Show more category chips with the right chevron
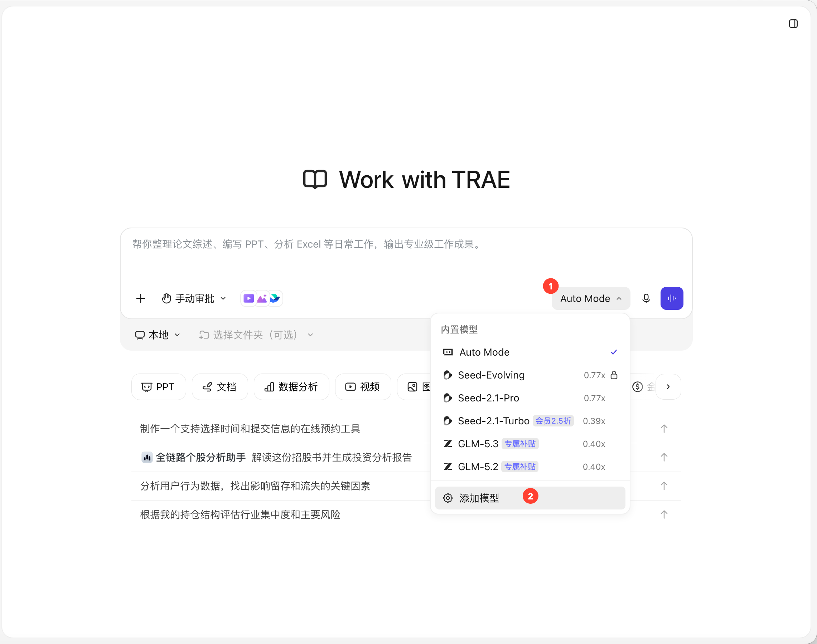Screen dimensions: 817x644 point(668,387)
